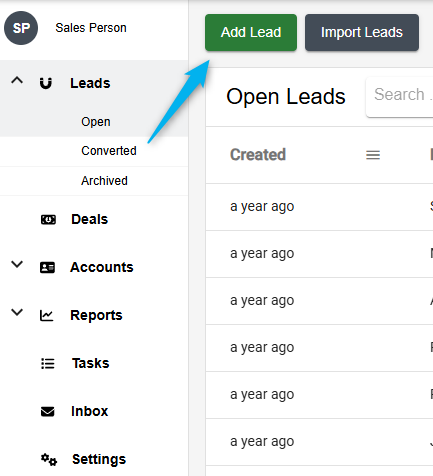Click the Deals money icon
The image size is (433, 476).
[x=48, y=220]
